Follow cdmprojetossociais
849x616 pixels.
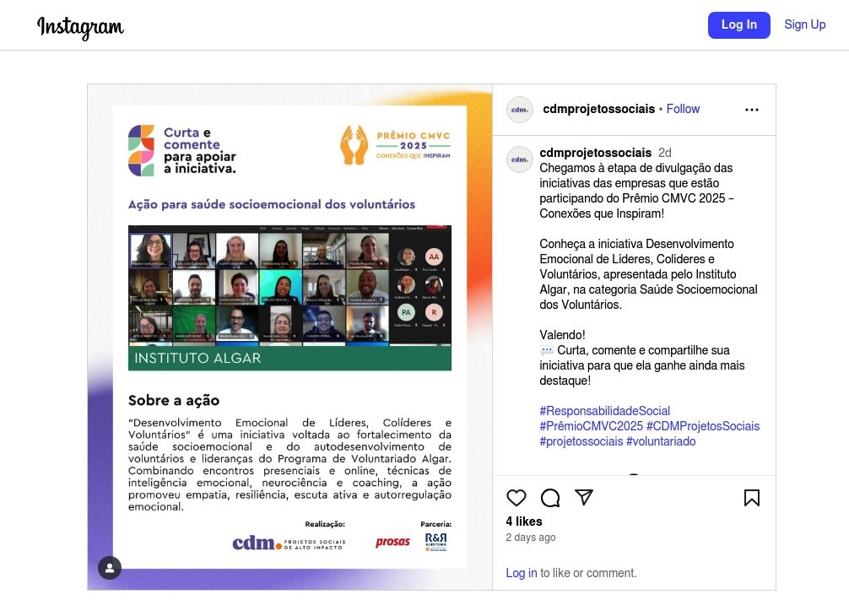(x=683, y=109)
